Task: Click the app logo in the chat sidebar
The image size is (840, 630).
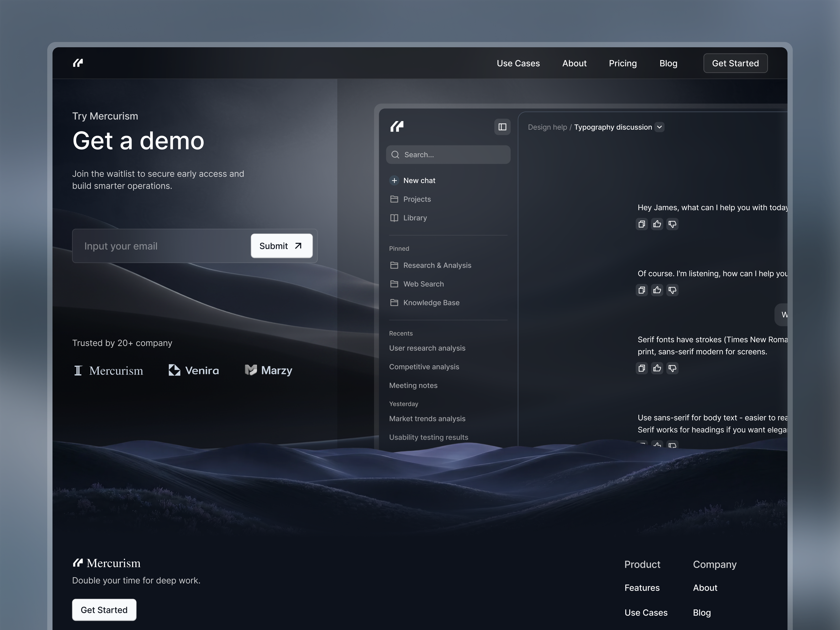Action: coord(397,127)
